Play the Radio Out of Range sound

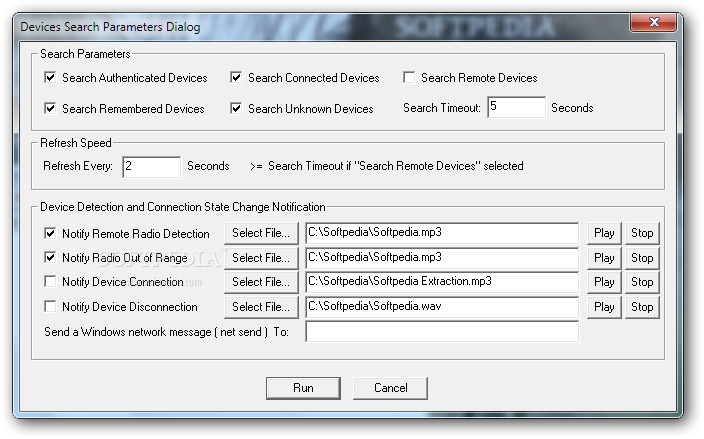click(604, 258)
